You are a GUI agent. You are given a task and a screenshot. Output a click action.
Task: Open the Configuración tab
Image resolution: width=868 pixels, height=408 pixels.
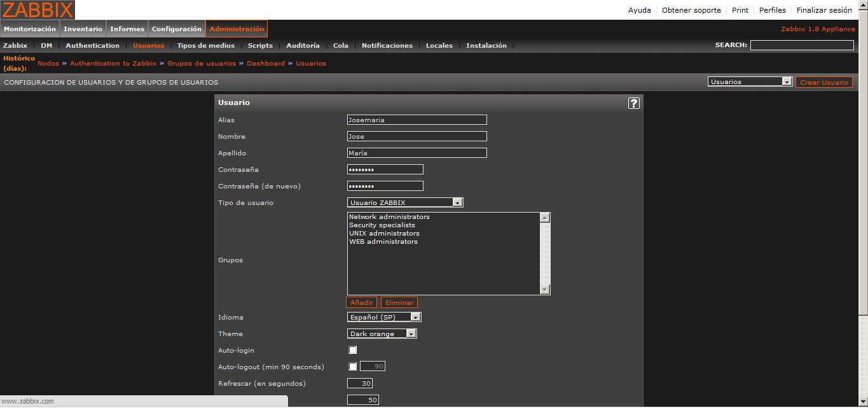(x=176, y=29)
